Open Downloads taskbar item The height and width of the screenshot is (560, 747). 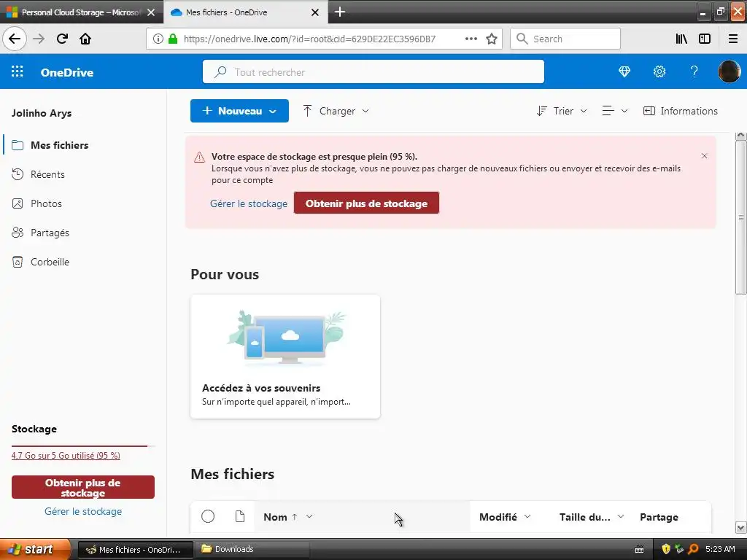click(x=252, y=549)
